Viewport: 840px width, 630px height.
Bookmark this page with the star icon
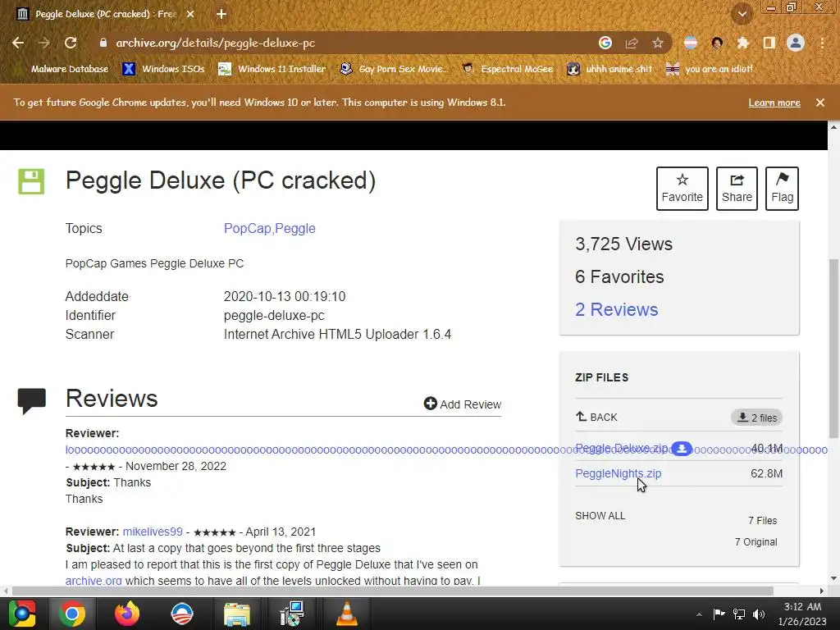point(658,43)
